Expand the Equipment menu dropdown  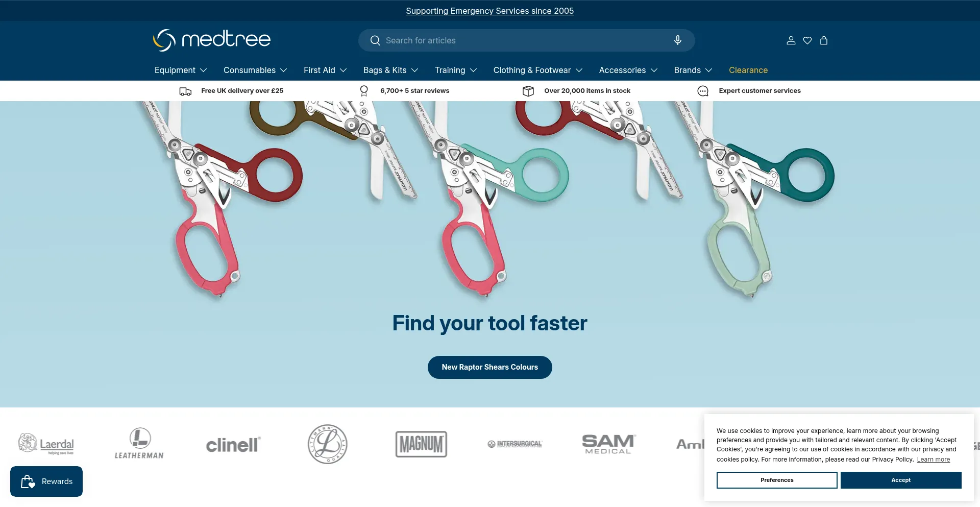click(x=180, y=70)
